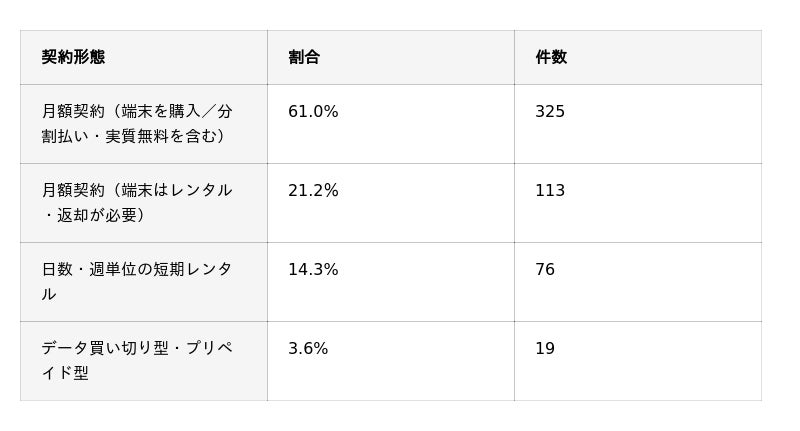Select the 月額契約（端末を購入／分割払い） row label
800x431 pixels.
click(x=137, y=124)
